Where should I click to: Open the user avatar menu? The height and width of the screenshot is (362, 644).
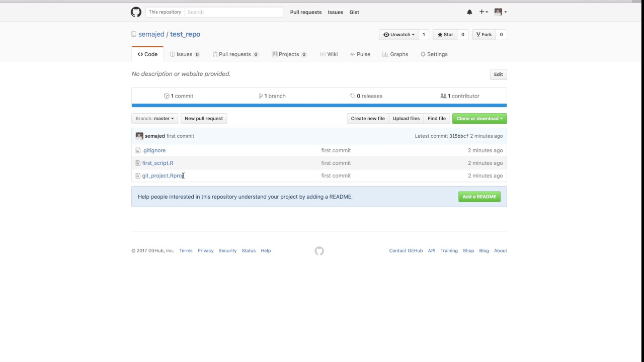[x=501, y=12]
